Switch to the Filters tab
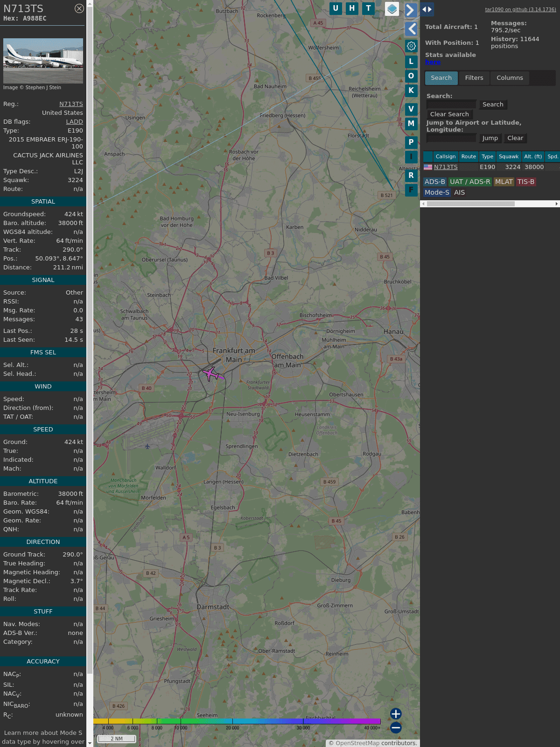The width and height of the screenshot is (560, 747). 474,78
